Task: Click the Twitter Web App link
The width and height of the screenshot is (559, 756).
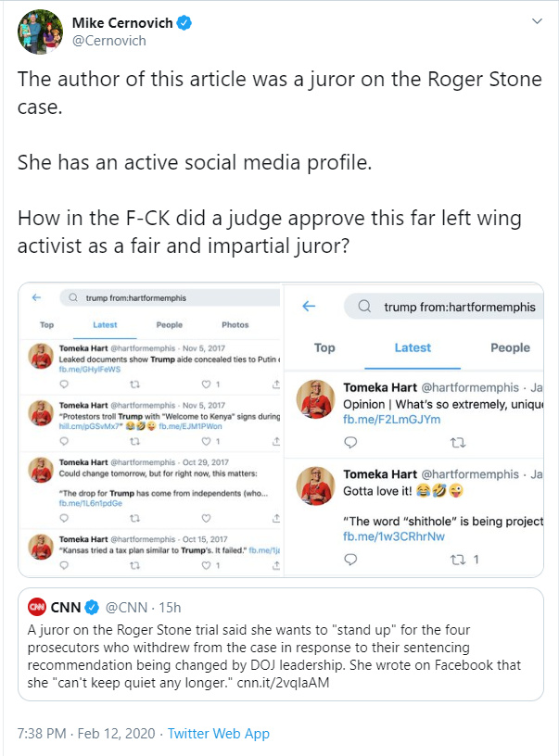Action: [218, 734]
